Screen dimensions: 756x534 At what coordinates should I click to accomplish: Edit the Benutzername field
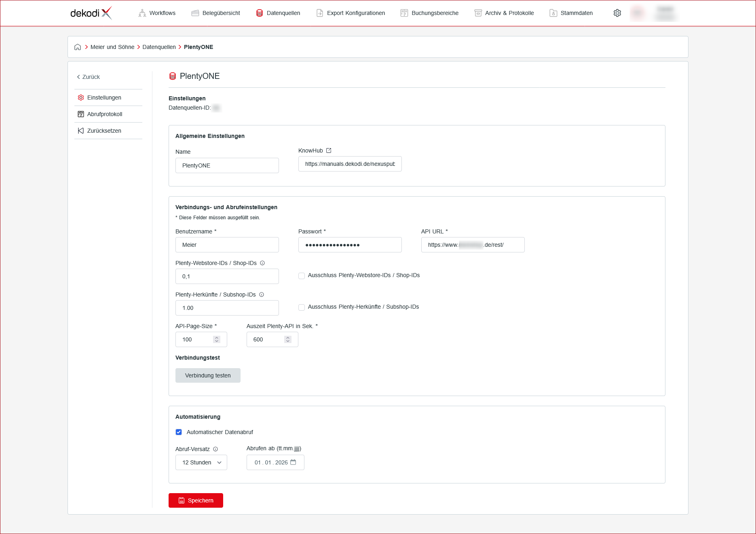[227, 245]
